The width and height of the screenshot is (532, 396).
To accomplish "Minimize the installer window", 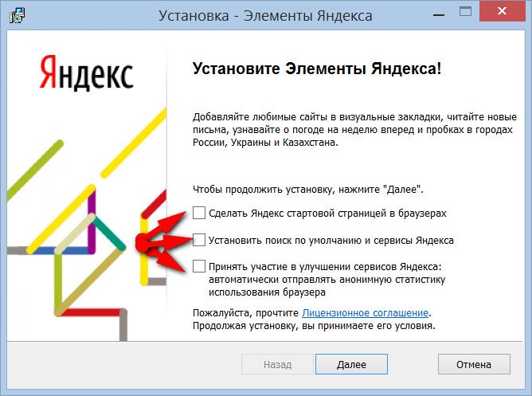I will 439,15.
